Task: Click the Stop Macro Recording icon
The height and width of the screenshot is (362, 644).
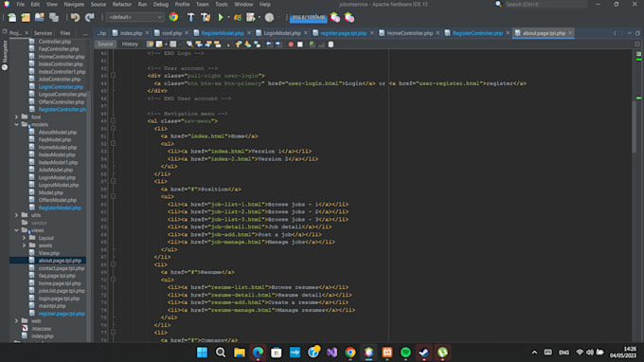Action: 300,44
